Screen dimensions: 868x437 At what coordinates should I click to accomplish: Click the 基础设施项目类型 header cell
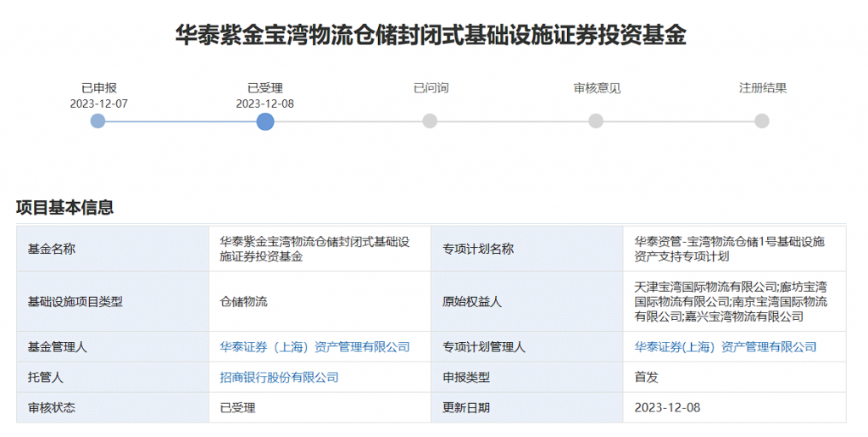(113, 301)
